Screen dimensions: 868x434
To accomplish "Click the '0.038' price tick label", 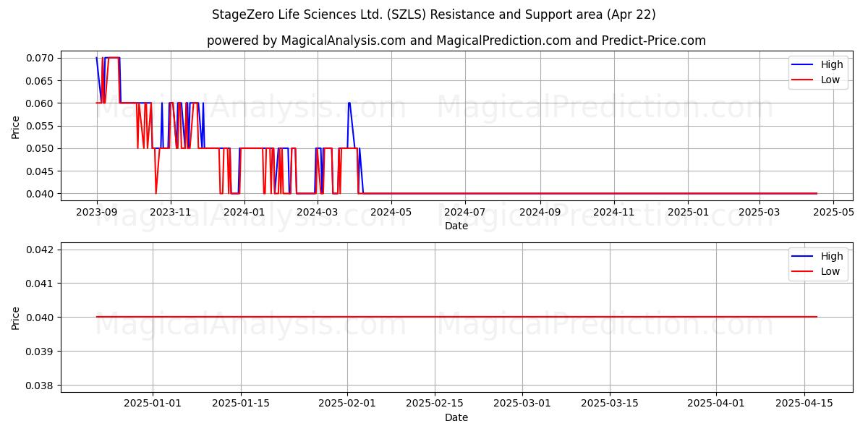I will (x=41, y=386).
